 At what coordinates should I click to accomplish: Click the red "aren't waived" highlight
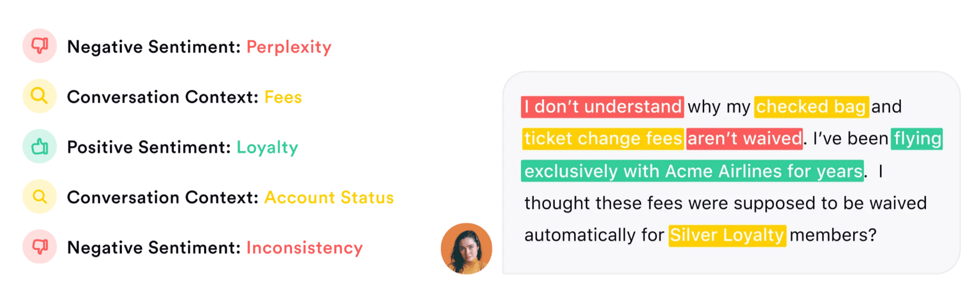coord(744,139)
